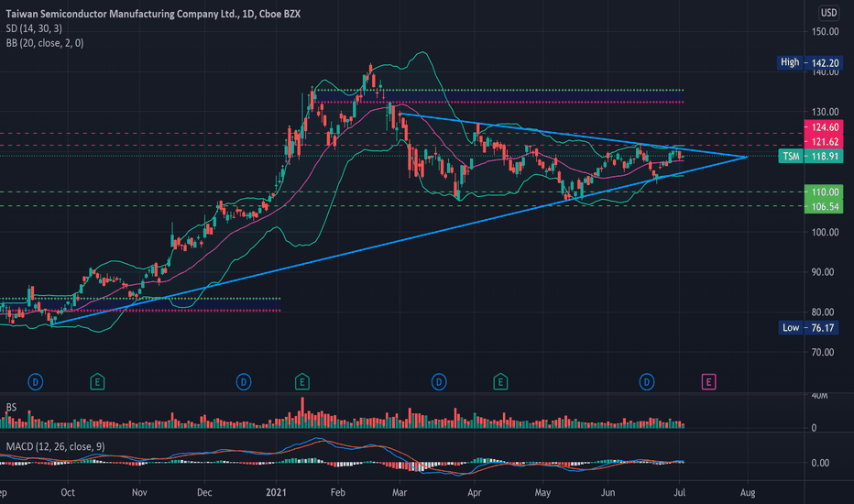Screen dimensions: 854x504
Task: Open the USD currency selector
Action: [829, 13]
